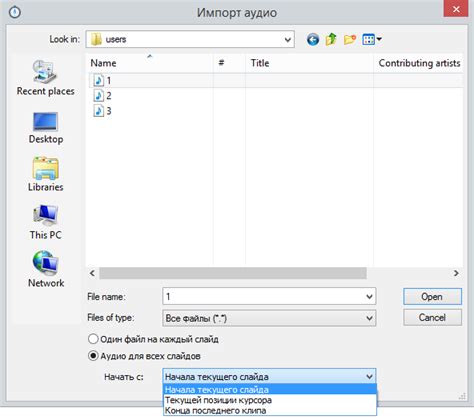Open the Network location
Screen dimensions: 474x420
click(46, 269)
